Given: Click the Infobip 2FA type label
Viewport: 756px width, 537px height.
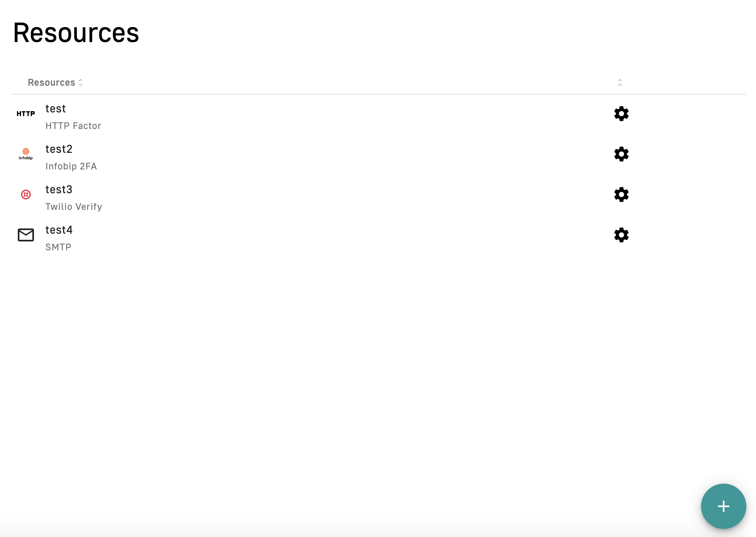Looking at the screenshot, I should pyautogui.click(x=71, y=166).
